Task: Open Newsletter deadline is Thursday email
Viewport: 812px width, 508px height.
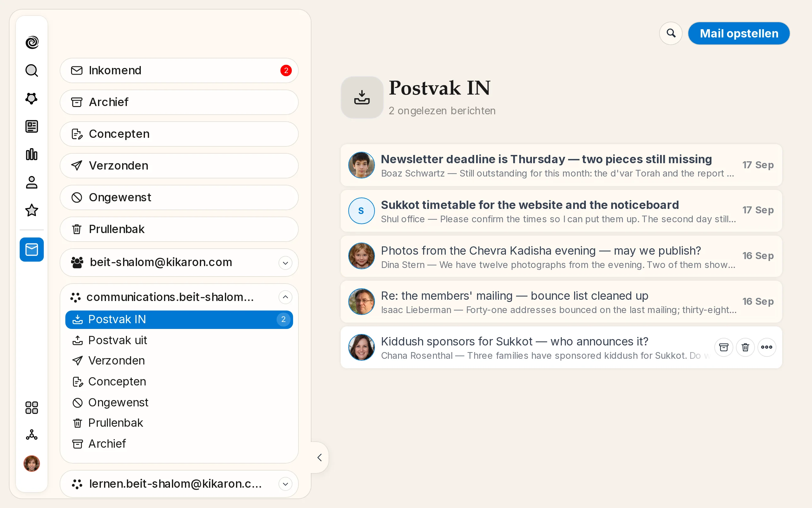Action: (x=561, y=165)
